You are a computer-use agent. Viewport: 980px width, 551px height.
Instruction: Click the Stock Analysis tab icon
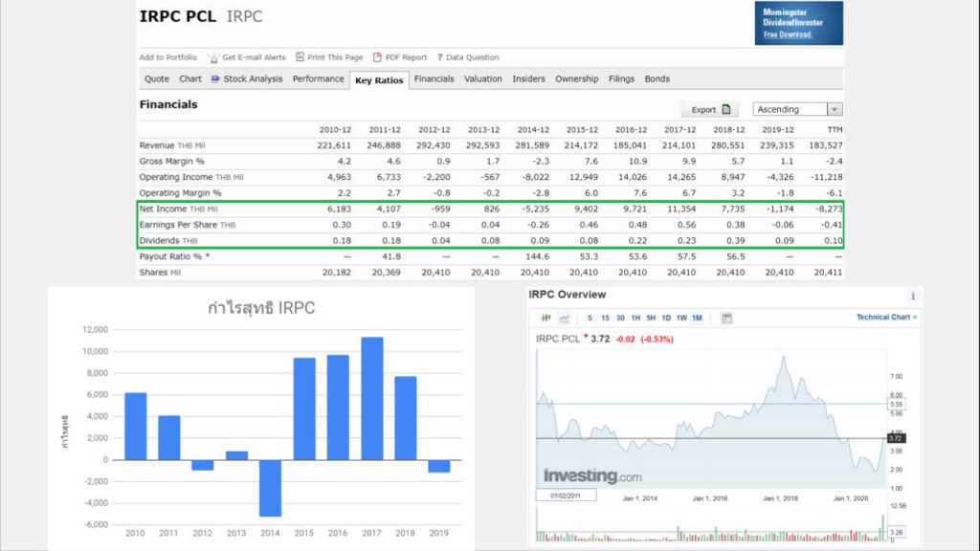[215, 78]
